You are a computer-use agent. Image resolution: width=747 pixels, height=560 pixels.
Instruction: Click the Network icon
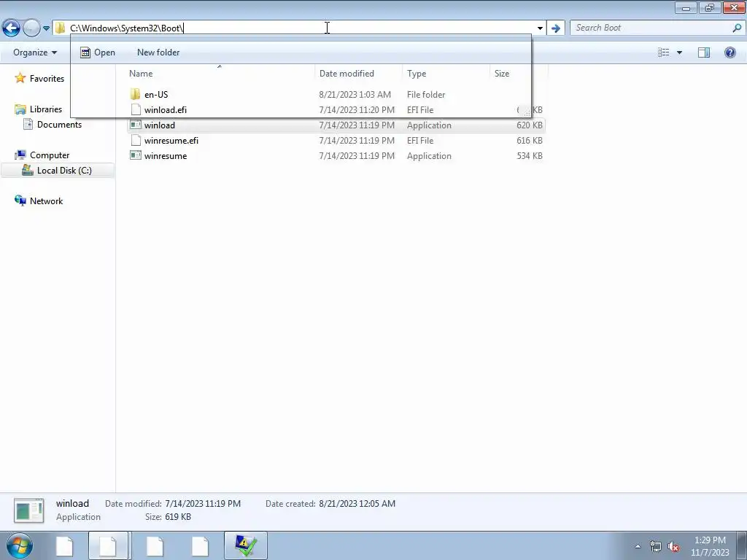(20, 201)
